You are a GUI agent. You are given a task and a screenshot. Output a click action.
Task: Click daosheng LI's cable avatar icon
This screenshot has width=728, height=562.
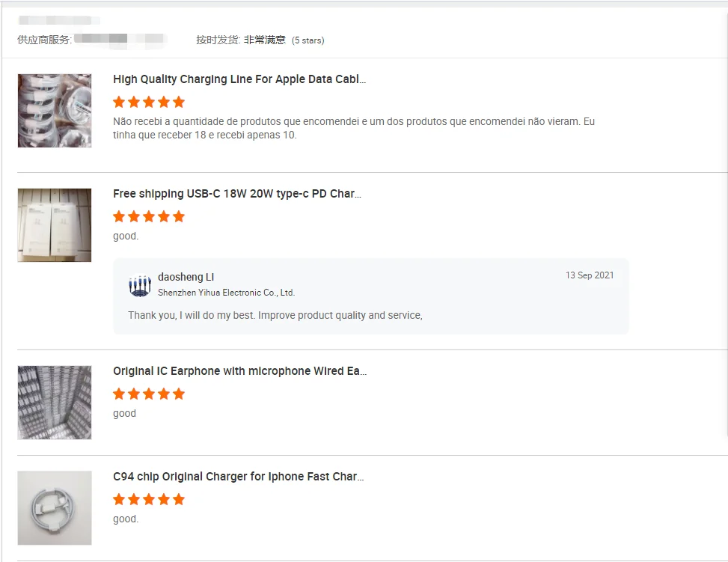[x=140, y=285]
